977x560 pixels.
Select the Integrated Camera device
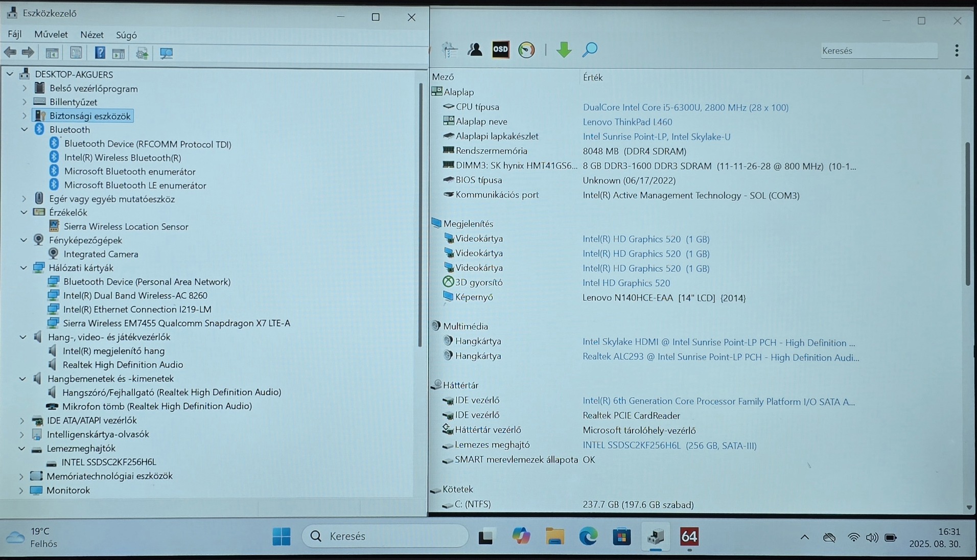(x=101, y=254)
